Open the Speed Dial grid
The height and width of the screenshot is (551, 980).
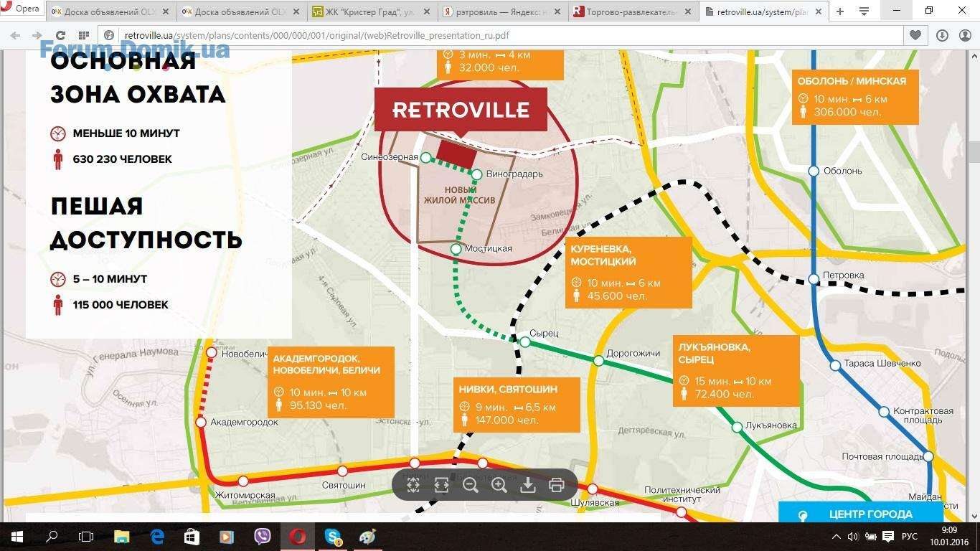[x=83, y=35]
